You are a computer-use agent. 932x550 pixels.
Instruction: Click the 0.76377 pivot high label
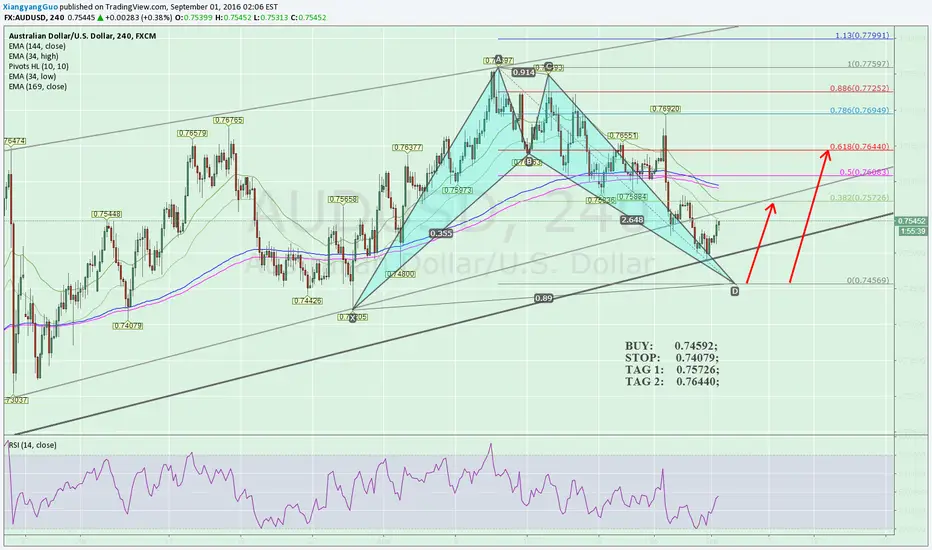(407, 148)
